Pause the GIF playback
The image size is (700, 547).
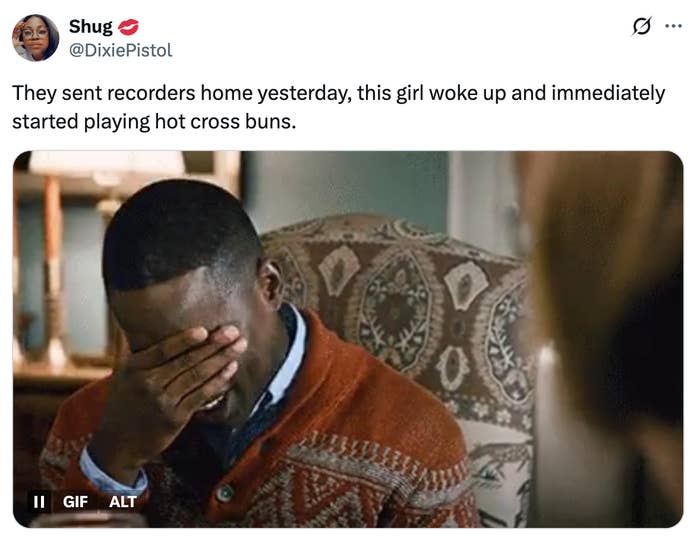(x=39, y=502)
